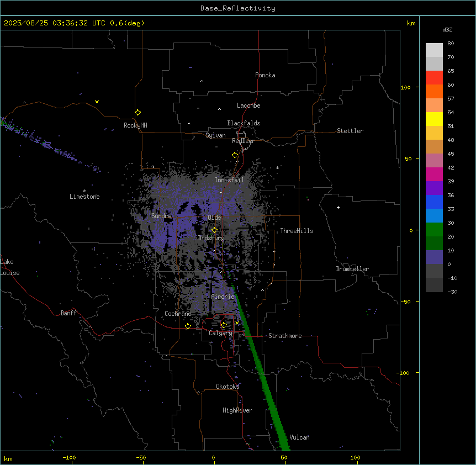Click the yellow diamond marker between Olds and Didsbury
Image resolution: width=476 pixels, height=465 pixels.
coord(214,230)
